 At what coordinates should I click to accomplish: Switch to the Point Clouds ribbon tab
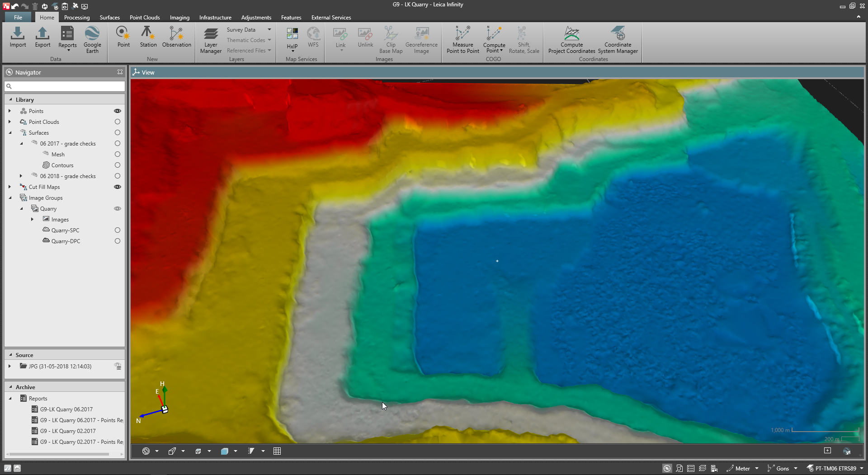pos(145,18)
